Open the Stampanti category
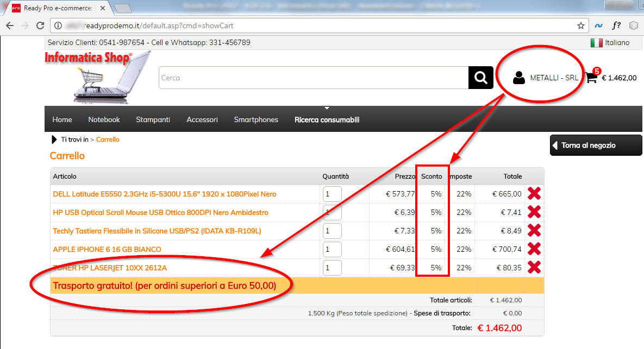 153,120
